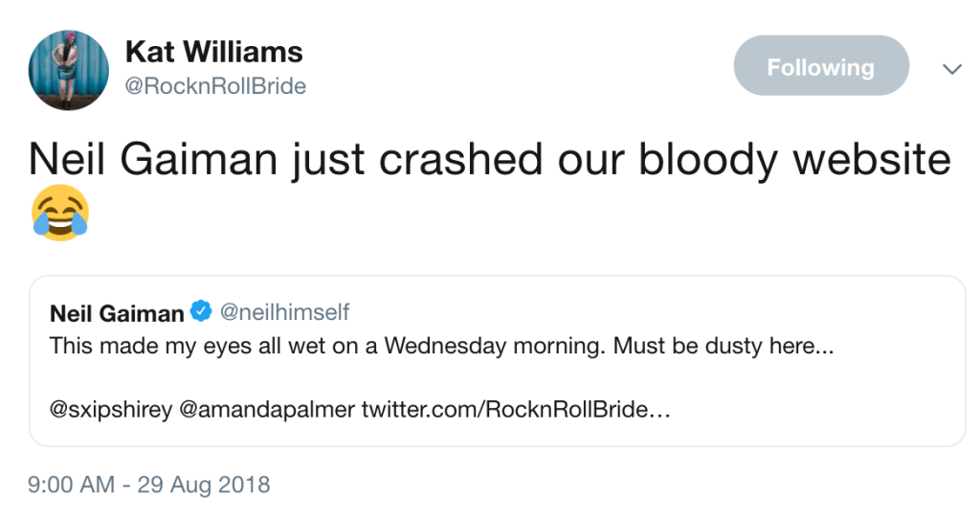Screen dimensions: 980x521
Task: Open Kat Williams' profile picture
Action: point(69,69)
